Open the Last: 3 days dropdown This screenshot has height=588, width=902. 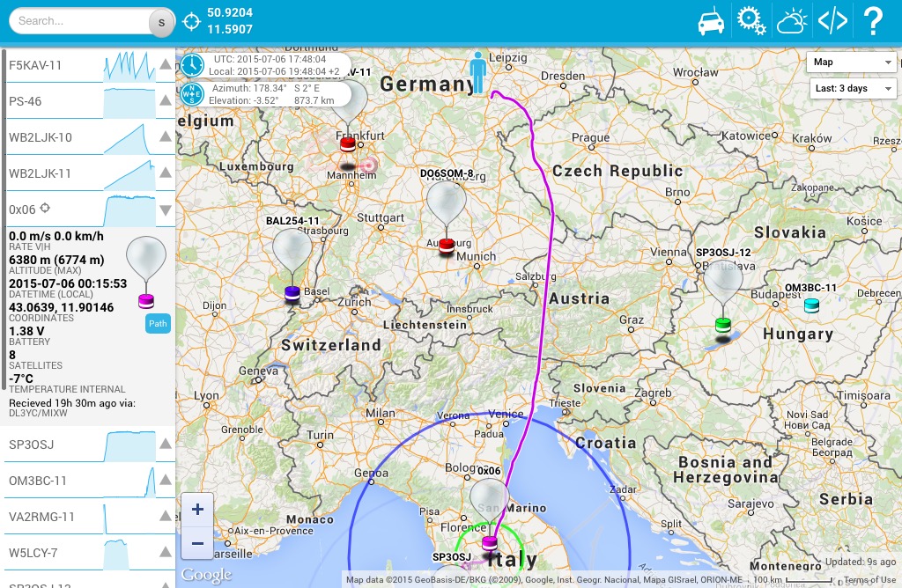click(852, 89)
